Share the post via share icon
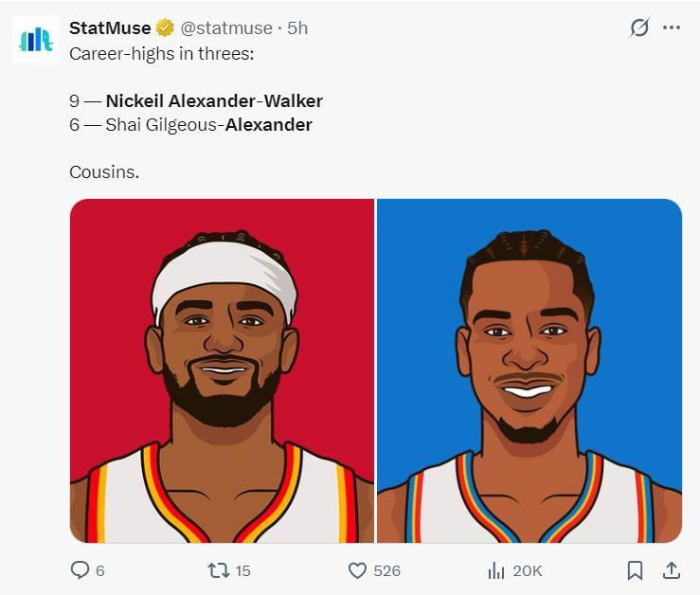The width and height of the screenshot is (700, 595). click(x=671, y=570)
